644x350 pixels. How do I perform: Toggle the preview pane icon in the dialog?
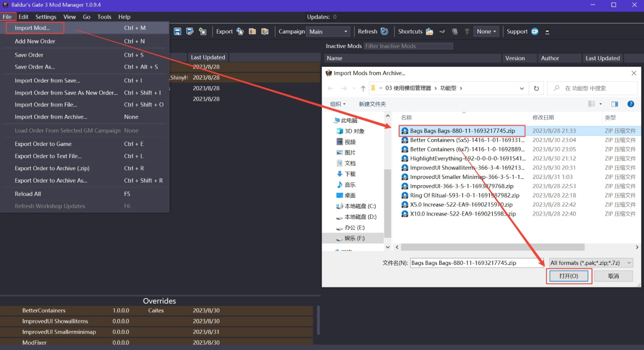click(x=615, y=104)
